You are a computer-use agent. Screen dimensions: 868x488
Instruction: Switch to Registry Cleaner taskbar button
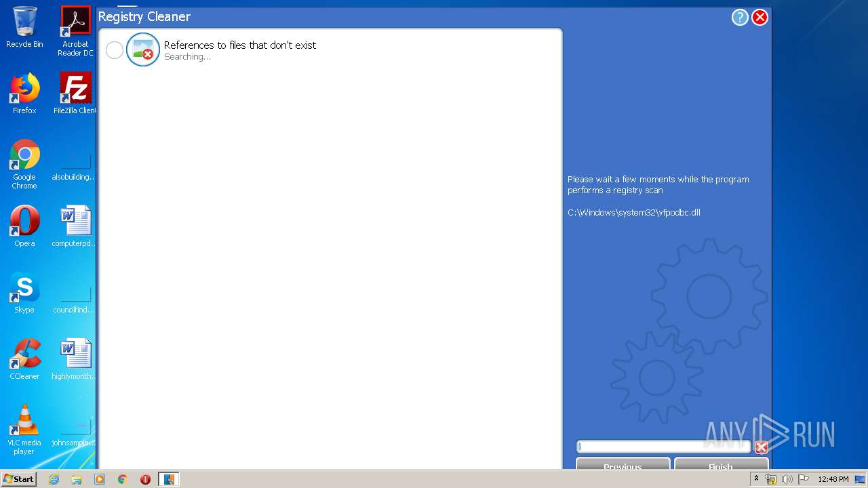[169, 479]
